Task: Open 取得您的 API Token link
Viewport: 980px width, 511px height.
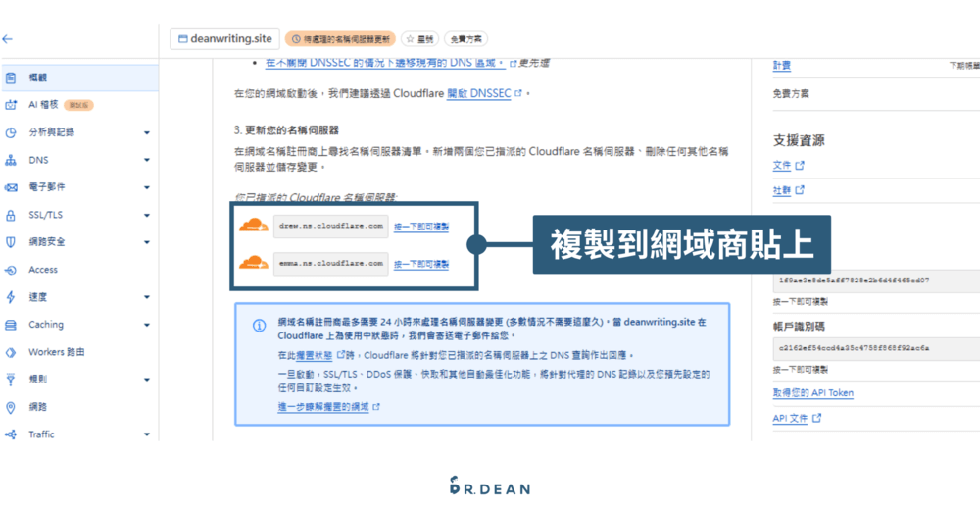Action: coord(813,392)
